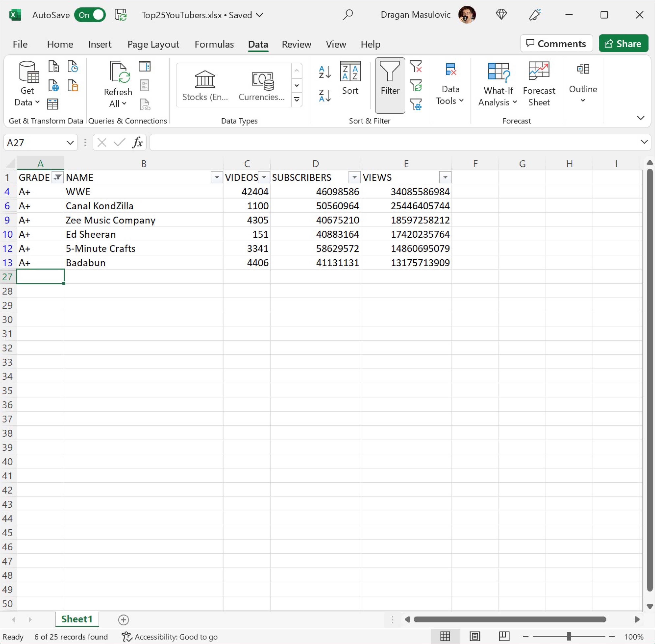Click the Reapply filter icon
Image resolution: width=655 pixels, height=644 pixels.
pyautogui.click(x=415, y=85)
